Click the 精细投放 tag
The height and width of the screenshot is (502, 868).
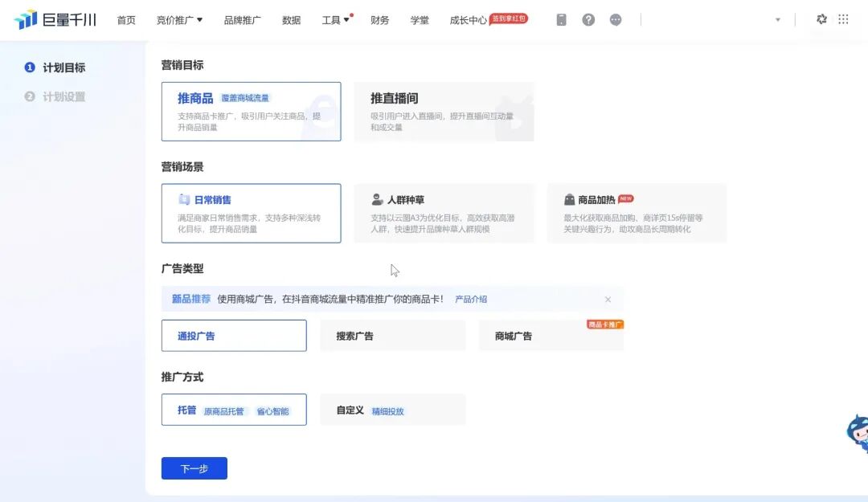point(388,412)
